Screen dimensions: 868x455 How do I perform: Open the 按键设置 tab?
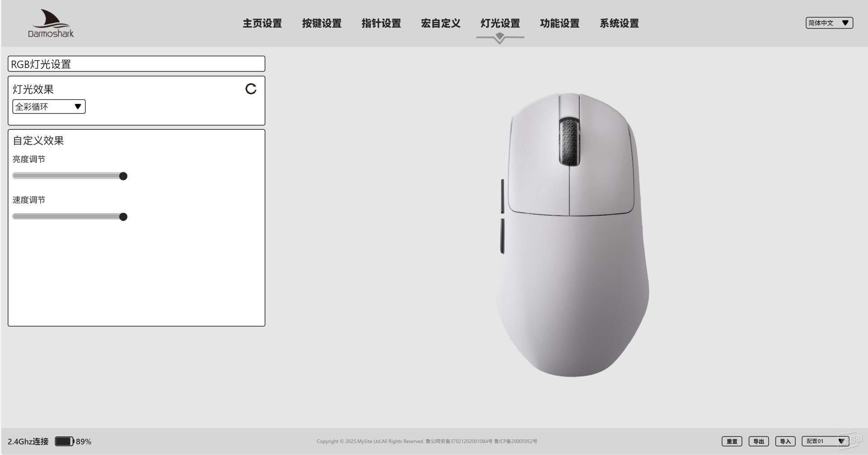pos(322,23)
